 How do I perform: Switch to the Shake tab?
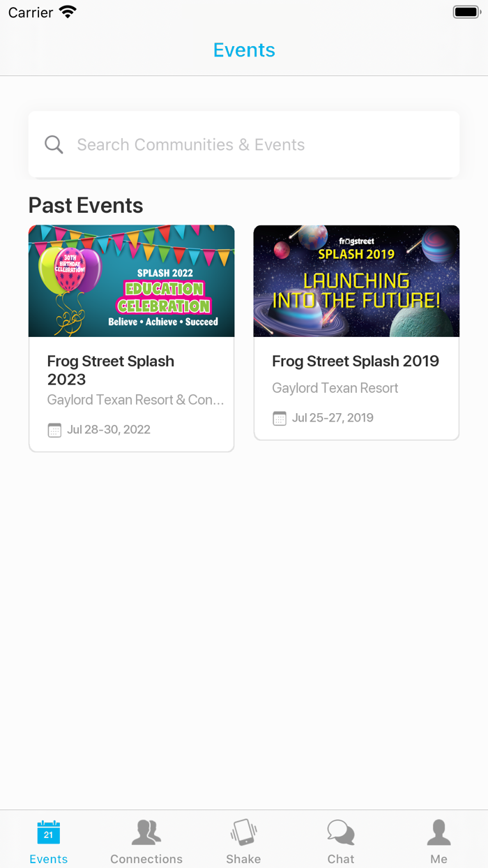tap(243, 839)
